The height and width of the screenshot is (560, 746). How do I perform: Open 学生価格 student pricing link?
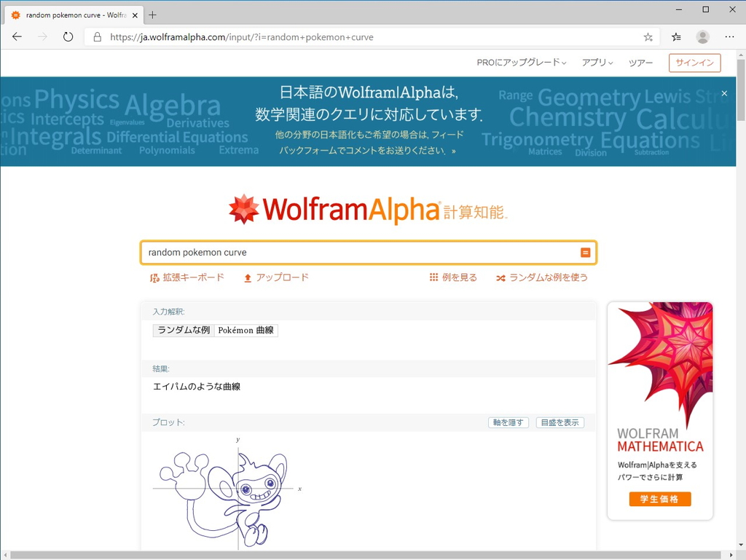coord(660,499)
